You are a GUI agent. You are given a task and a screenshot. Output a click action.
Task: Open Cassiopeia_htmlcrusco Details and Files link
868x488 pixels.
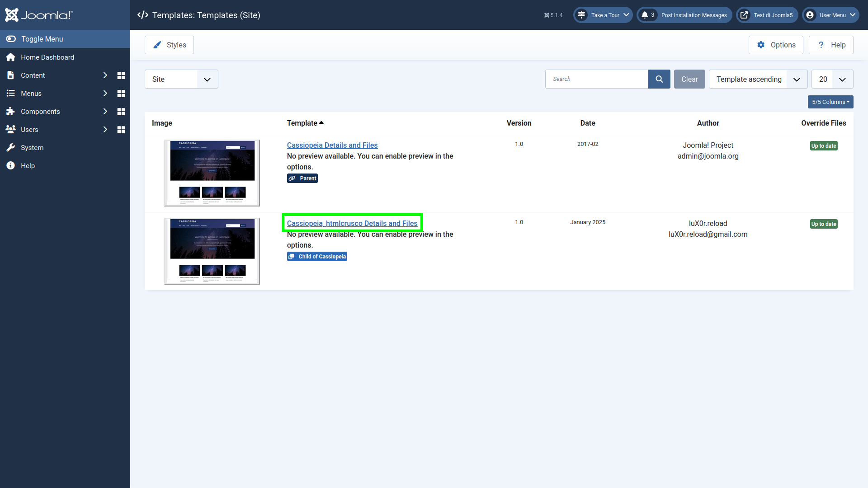[x=352, y=223]
